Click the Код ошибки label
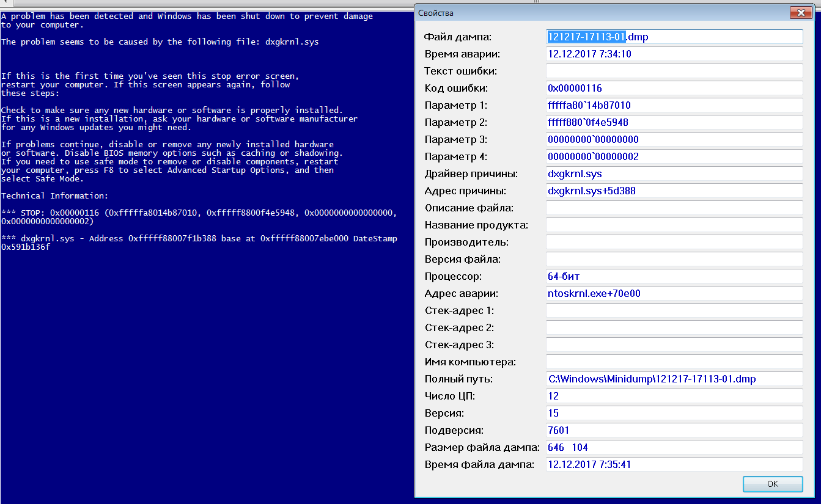 click(455, 88)
